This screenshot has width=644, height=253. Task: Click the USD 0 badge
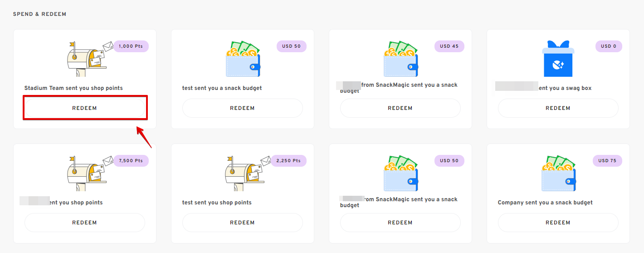click(x=609, y=46)
